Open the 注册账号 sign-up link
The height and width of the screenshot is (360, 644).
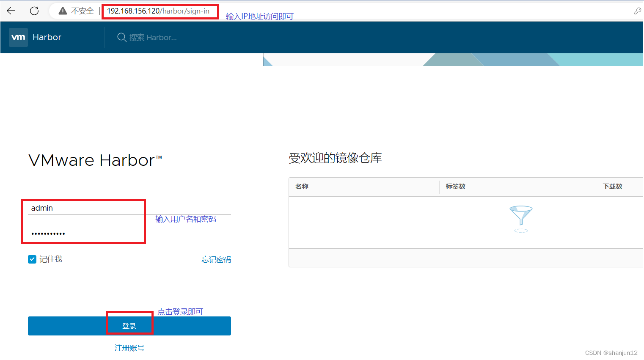pos(129,348)
